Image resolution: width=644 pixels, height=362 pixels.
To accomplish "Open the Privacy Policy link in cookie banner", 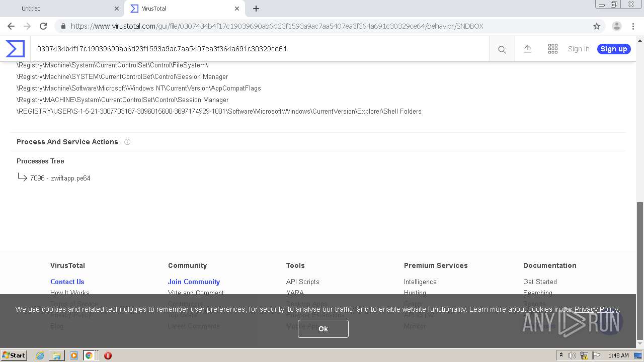I will [x=596, y=309].
